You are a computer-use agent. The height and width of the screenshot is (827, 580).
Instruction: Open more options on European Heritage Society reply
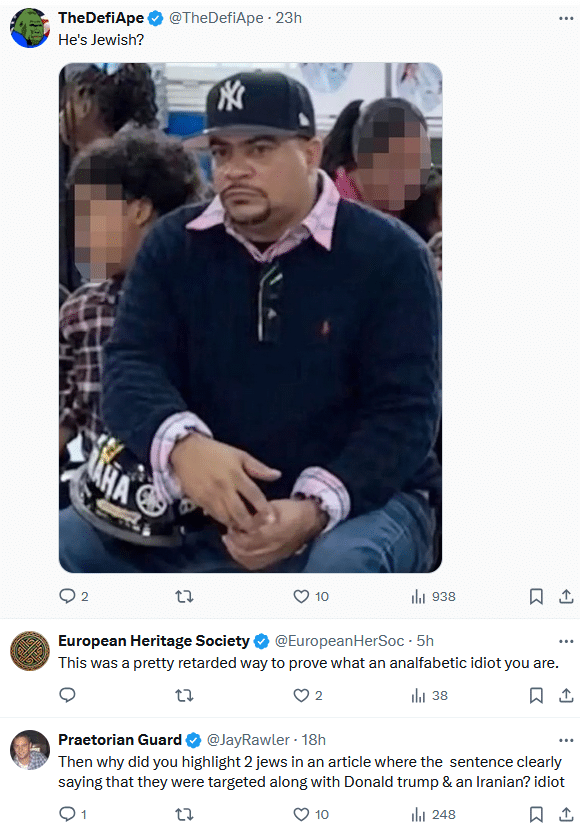[566, 641]
